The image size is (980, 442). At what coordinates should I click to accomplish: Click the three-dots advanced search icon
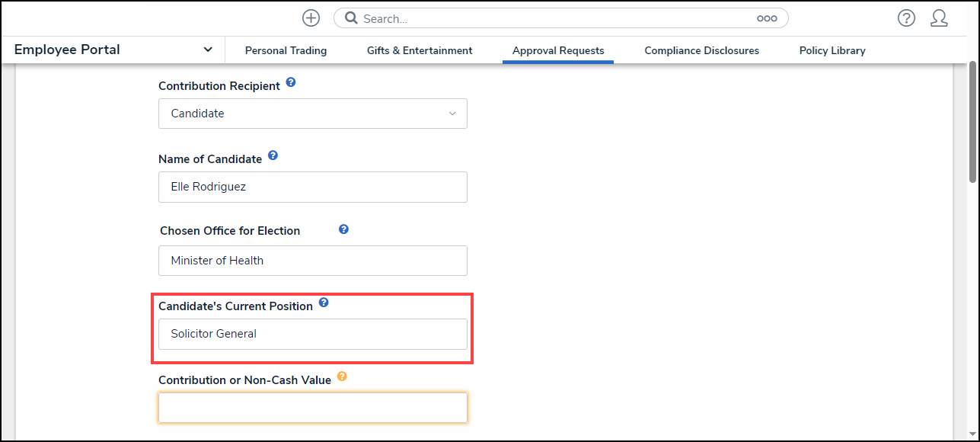click(767, 18)
